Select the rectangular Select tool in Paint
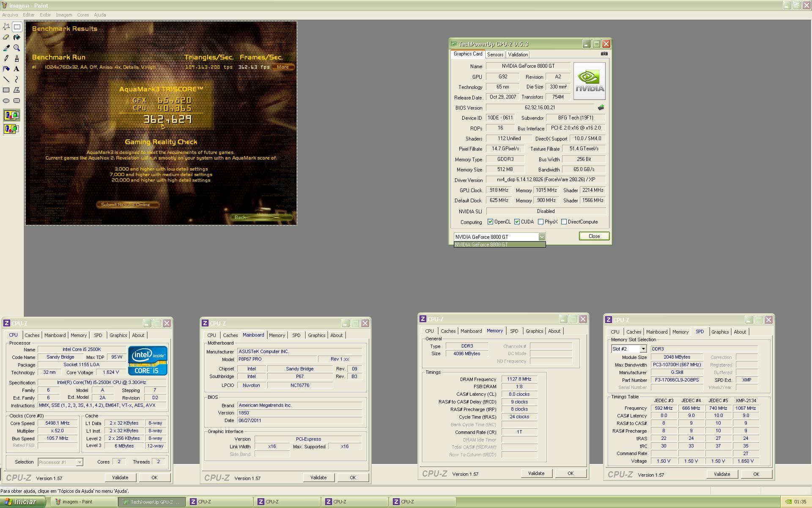This screenshot has height=508, width=812. (x=17, y=27)
